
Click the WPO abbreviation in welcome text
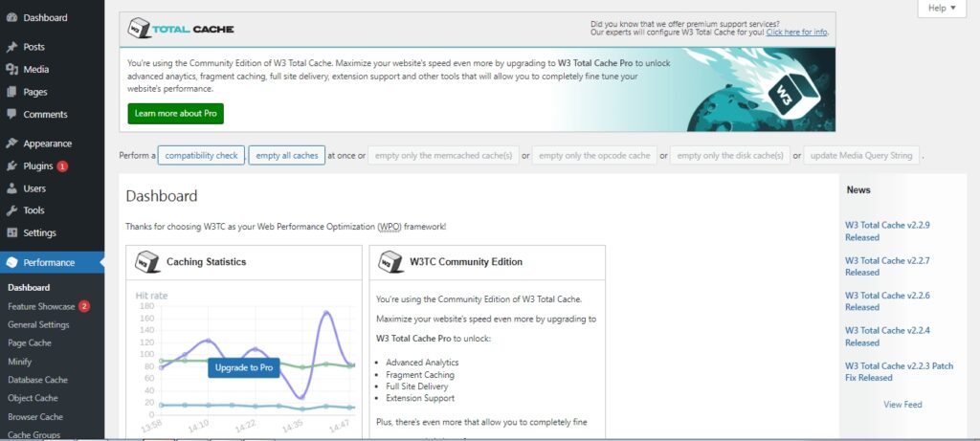click(x=389, y=227)
